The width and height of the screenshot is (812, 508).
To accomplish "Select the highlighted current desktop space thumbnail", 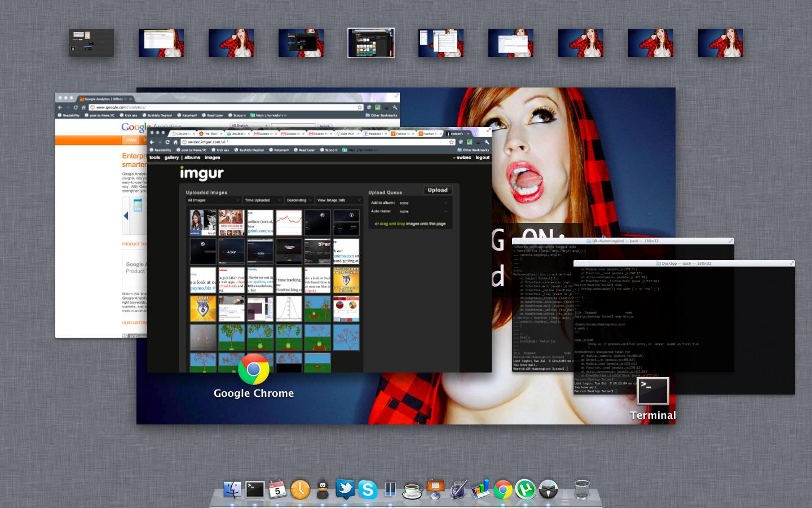I will click(371, 43).
